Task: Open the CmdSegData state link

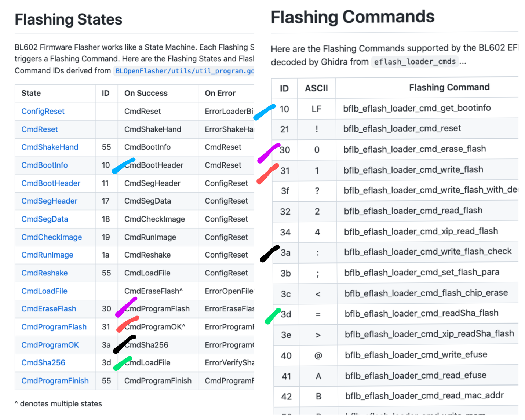Action: (x=44, y=219)
